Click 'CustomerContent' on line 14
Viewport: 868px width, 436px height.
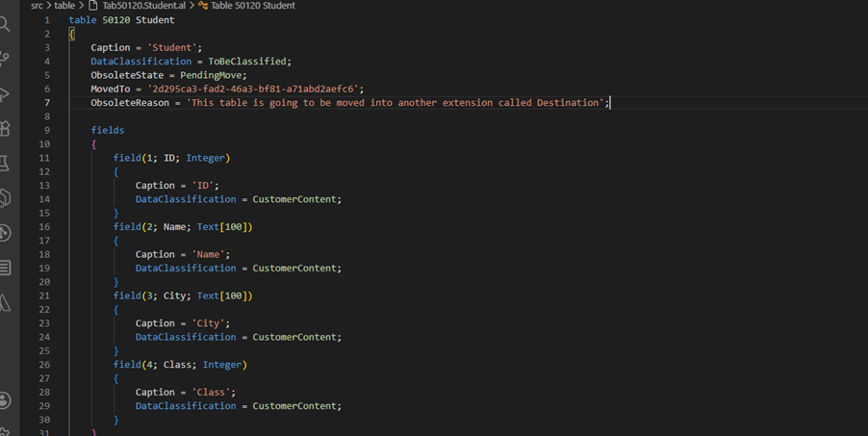pyautogui.click(x=294, y=199)
